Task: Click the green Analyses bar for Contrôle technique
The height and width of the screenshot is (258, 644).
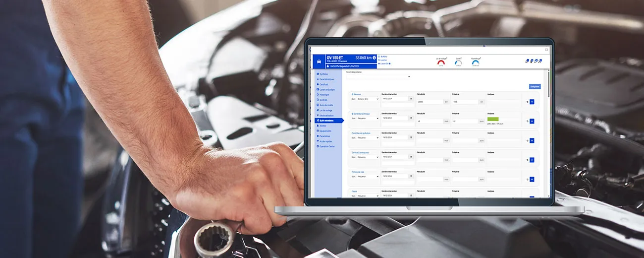Action: point(493,119)
